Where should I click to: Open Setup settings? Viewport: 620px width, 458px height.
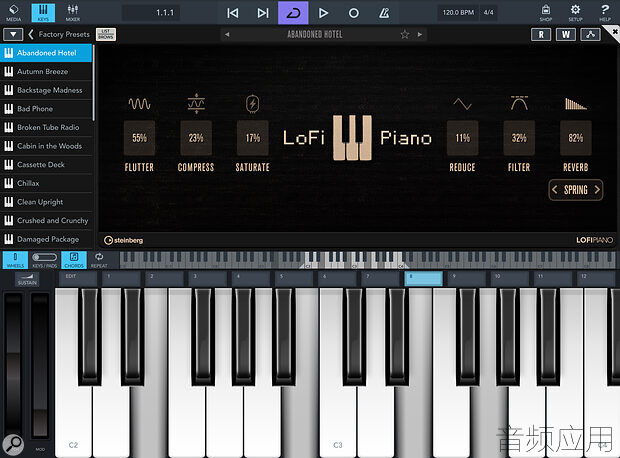pos(575,12)
